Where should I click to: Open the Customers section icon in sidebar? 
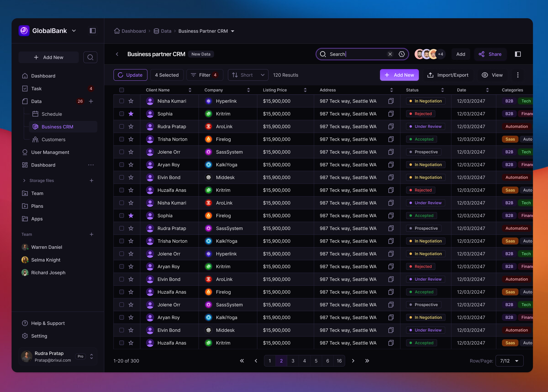click(x=35, y=139)
